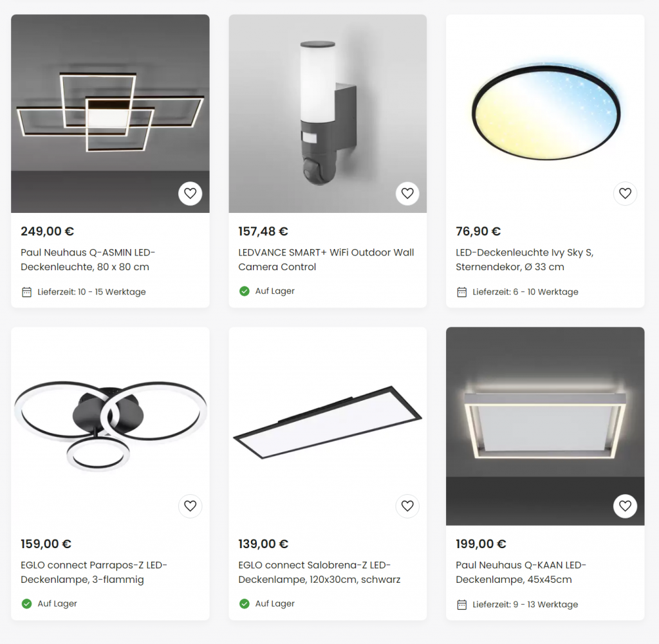Save Paul Neuhaus Q-KAAN lamp to favorites

(625, 506)
